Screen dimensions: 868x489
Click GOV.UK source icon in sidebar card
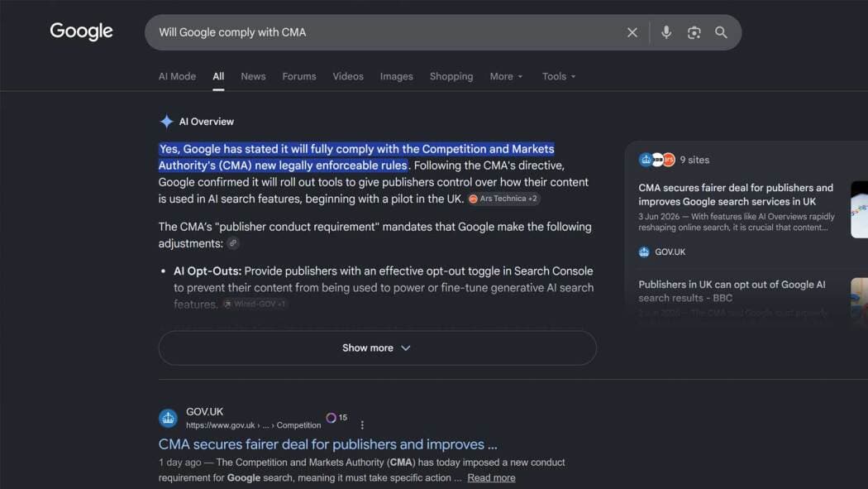[644, 252]
